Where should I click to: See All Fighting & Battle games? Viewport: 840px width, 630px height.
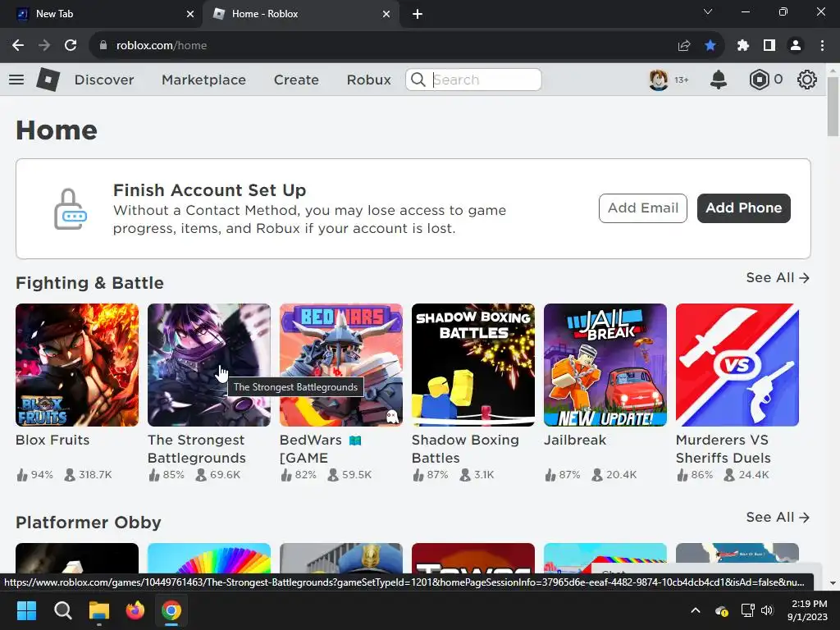778,277
